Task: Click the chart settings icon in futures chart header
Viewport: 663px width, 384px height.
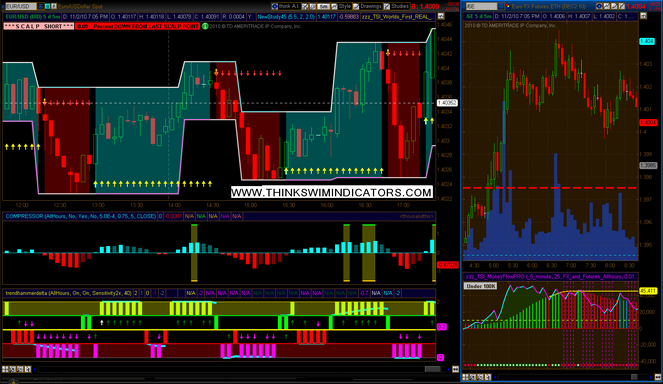Action: [643, 16]
